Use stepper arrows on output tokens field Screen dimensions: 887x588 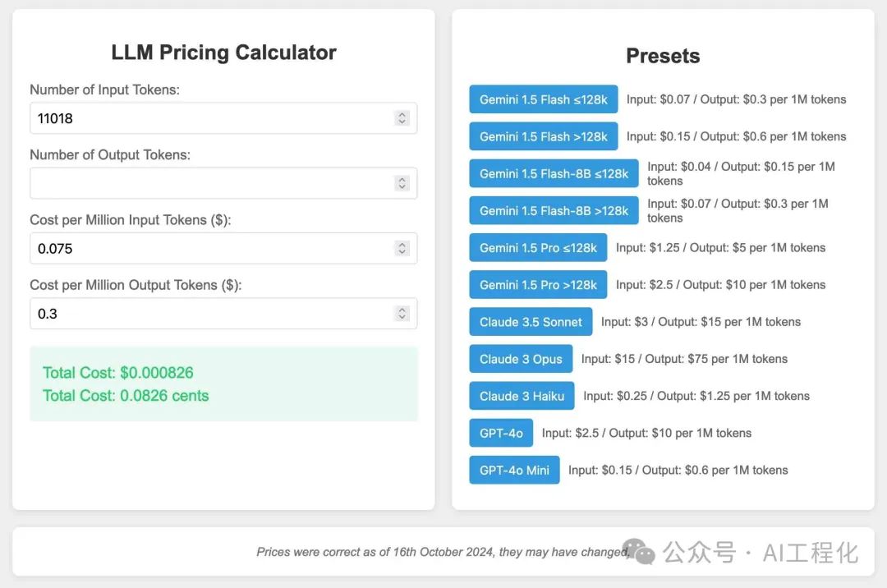tap(402, 182)
